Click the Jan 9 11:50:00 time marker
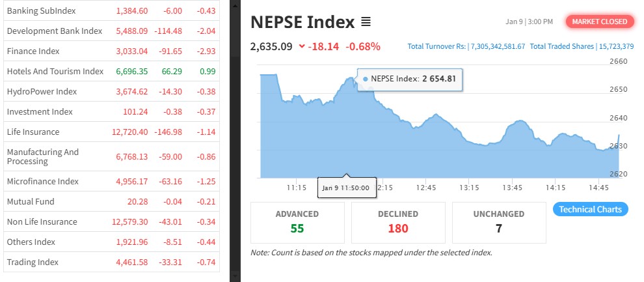Image resolution: width=644 pixels, height=282 pixels. pyautogui.click(x=345, y=188)
